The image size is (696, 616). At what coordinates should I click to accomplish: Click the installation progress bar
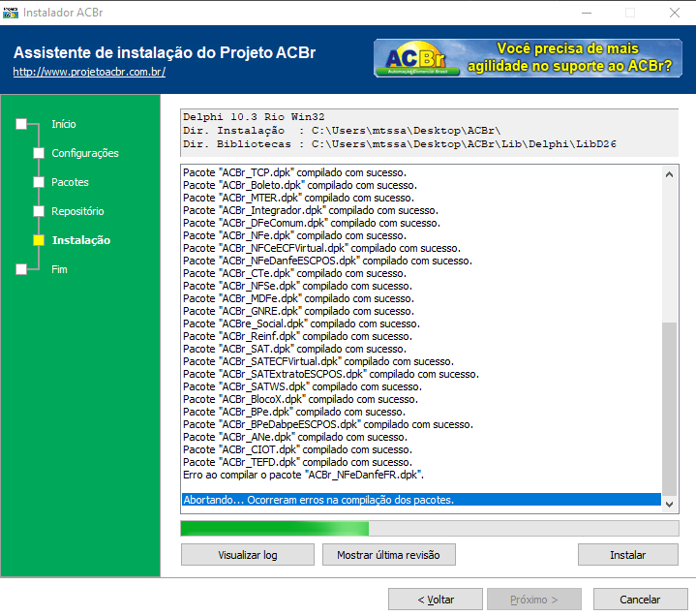(x=430, y=529)
